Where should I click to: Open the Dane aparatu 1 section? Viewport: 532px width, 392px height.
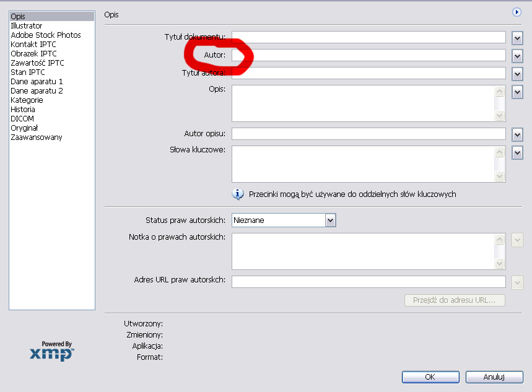[x=37, y=82]
